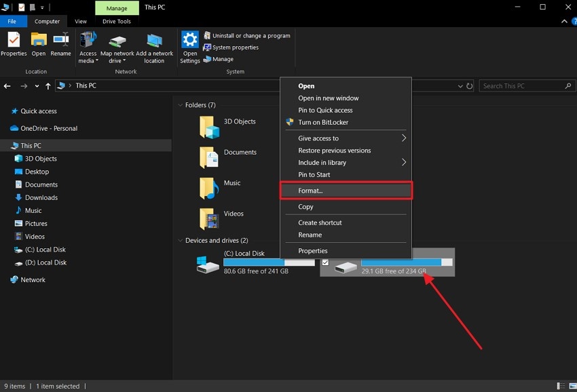Expand the Give access to submenu
The width and height of the screenshot is (577, 392).
[346, 138]
